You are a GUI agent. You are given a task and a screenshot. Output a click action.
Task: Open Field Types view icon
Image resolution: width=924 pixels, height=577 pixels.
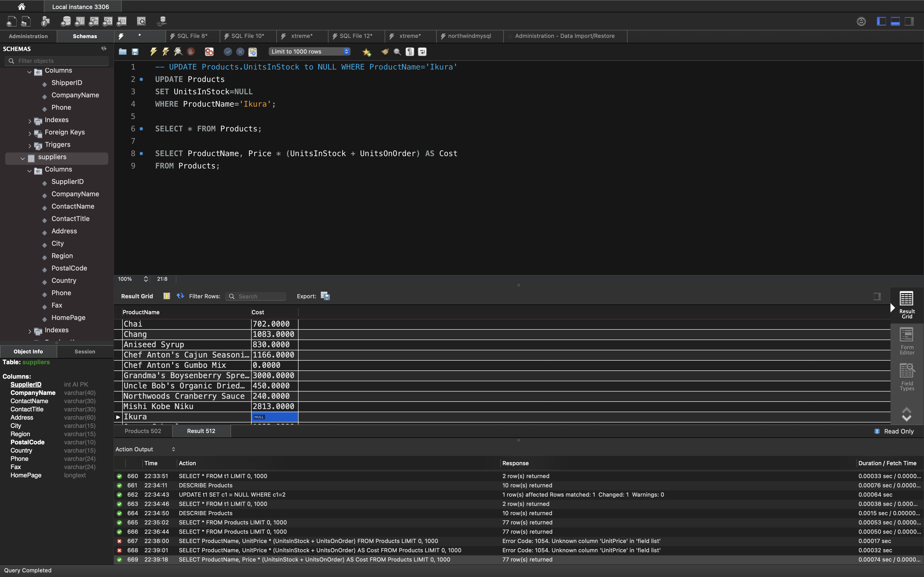point(906,377)
